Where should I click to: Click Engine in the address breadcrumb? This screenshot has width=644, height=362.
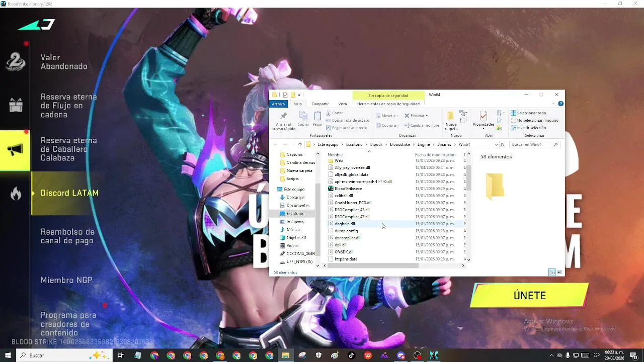[x=423, y=144]
